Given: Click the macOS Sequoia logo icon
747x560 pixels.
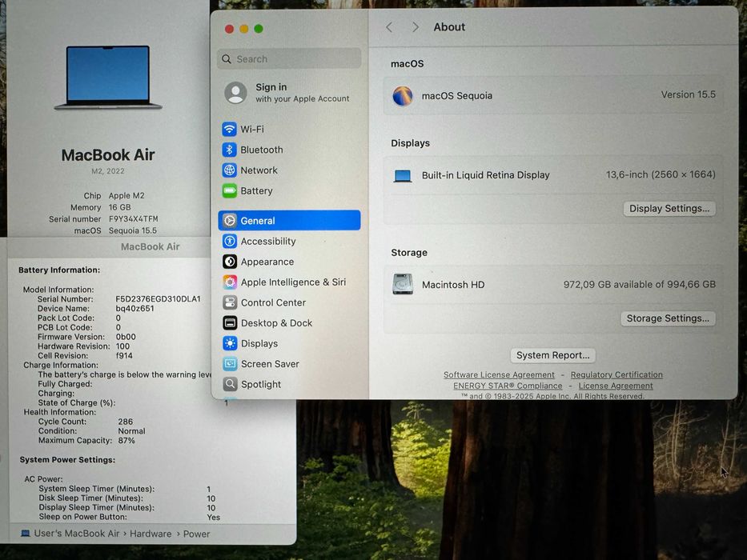Looking at the screenshot, I should [403, 96].
